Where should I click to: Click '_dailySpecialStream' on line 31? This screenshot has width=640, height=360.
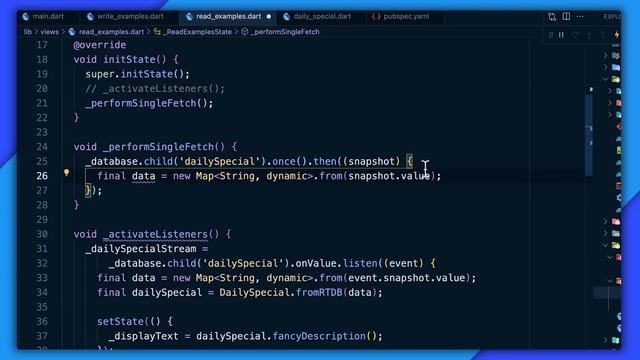[140, 249]
